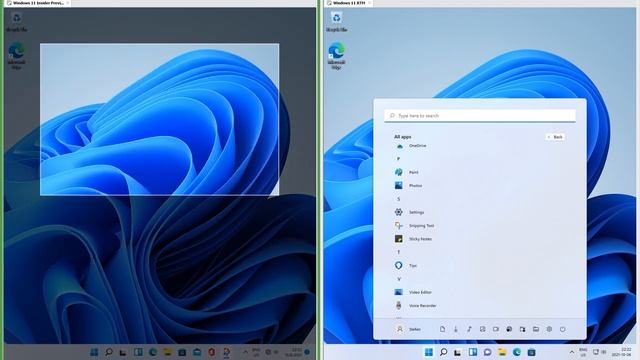Viewport: 640px width, 360px height.
Task: Click the Back button in All apps
Action: [x=555, y=137]
